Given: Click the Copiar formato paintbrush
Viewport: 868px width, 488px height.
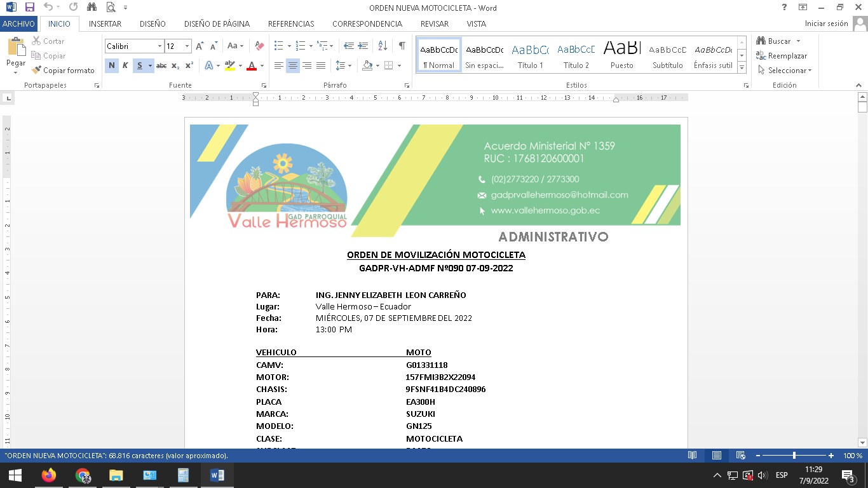Looking at the screenshot, I should pyautogui.click(x=63, y=71).
